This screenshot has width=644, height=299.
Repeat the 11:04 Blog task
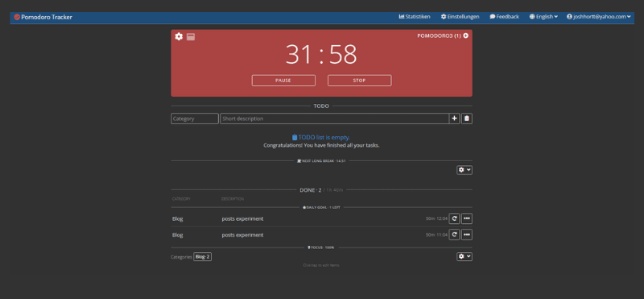(x=454, y=235)
